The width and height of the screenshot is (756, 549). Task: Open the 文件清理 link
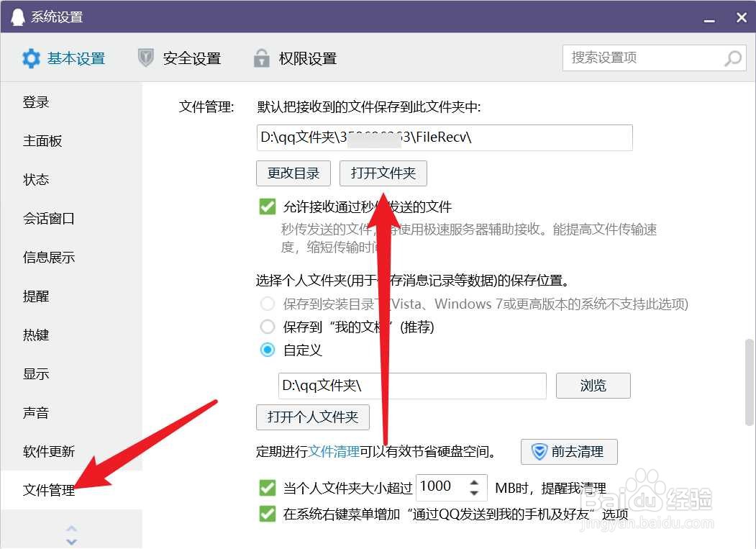[334, 452]
